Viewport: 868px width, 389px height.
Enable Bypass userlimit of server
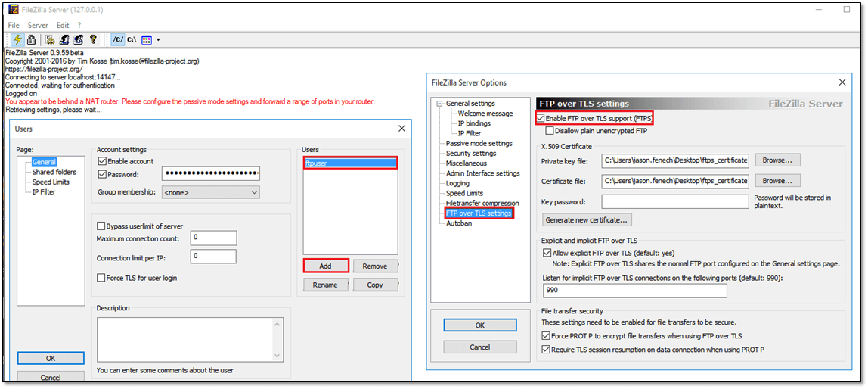[101, 226]
